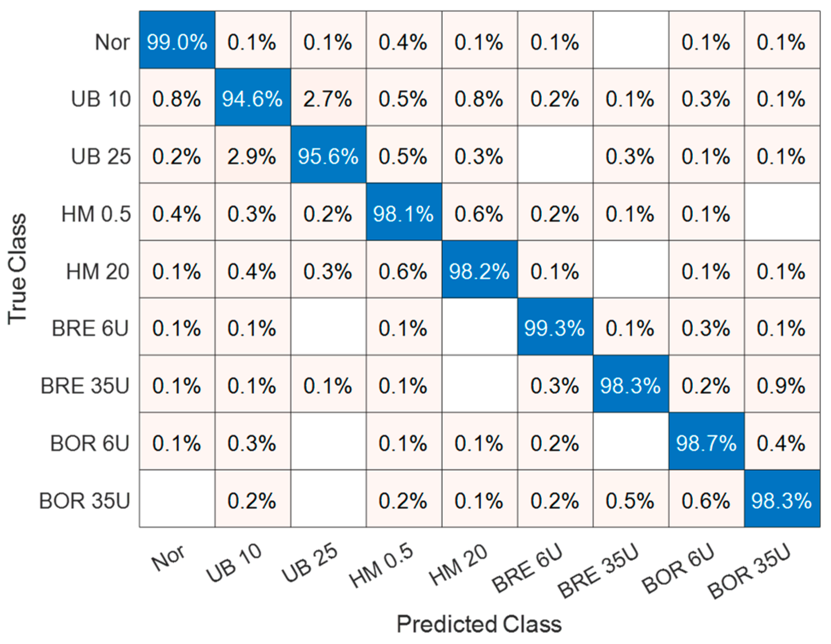Click the "True Class" axis title
The height and width of the screenshot is (644, 831).
click(18, 269)
